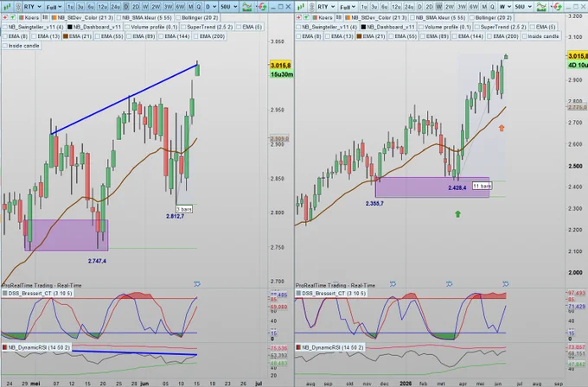The height and width of the screenshot is (387, 588).
Task: Click the green up-arrow icon in left chart
Action: [13, 17]
